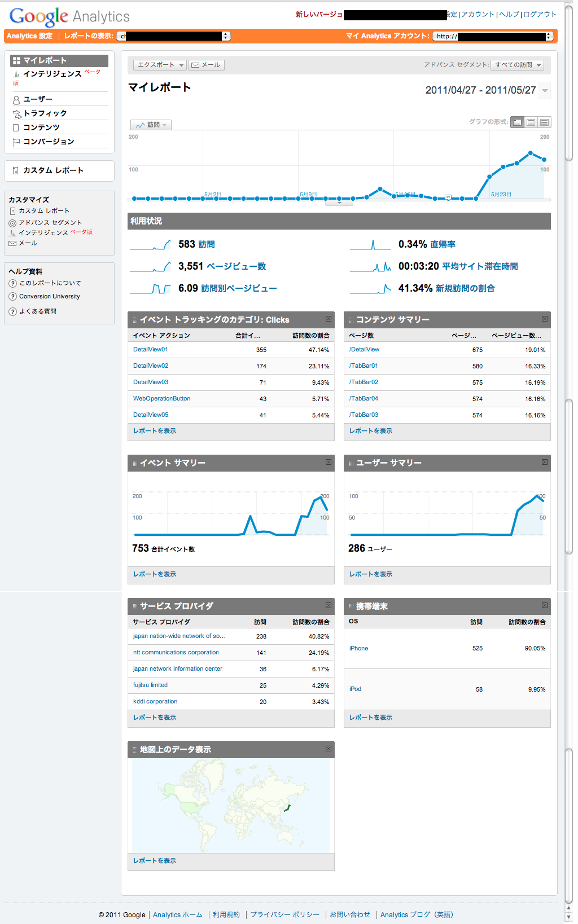Close the Clicks event tracking widget
The width and height of the screenshot is (578, 924).
tap(329, 319)
